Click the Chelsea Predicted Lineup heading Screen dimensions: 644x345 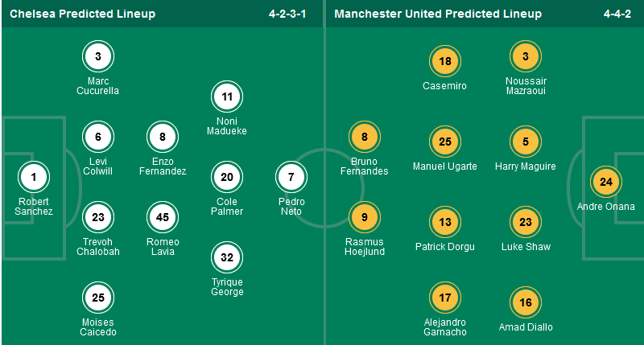(83, 14)
